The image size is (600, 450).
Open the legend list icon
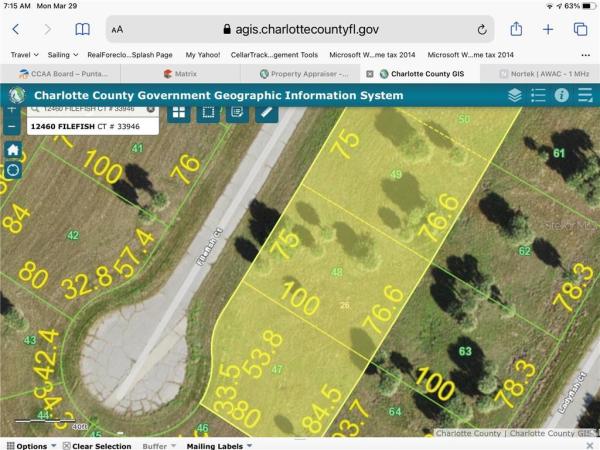click(538, 96)
